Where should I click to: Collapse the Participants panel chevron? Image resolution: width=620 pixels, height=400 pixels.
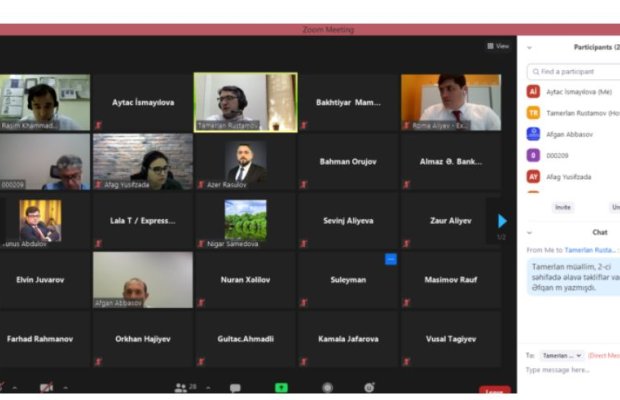tap(529, 48)
